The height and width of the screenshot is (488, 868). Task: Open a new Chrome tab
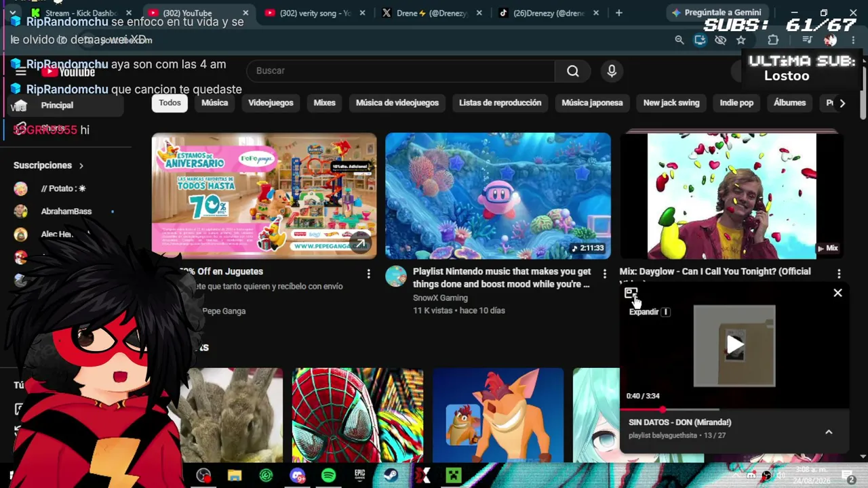point(618,13)
